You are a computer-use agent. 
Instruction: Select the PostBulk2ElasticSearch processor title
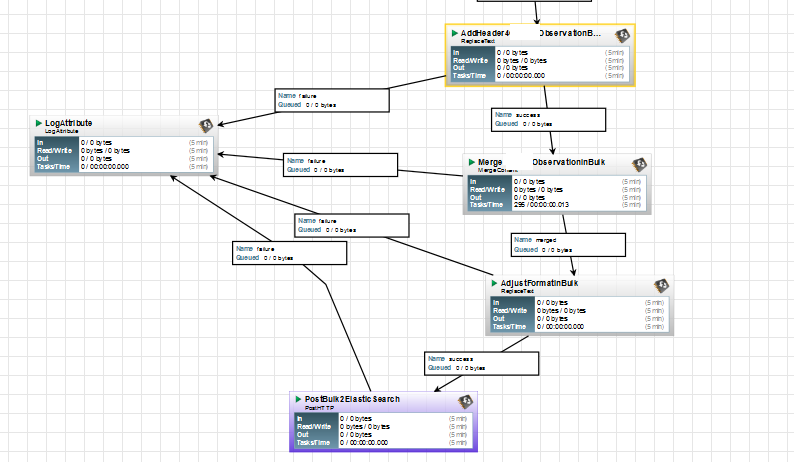click(x=352, y=399)
